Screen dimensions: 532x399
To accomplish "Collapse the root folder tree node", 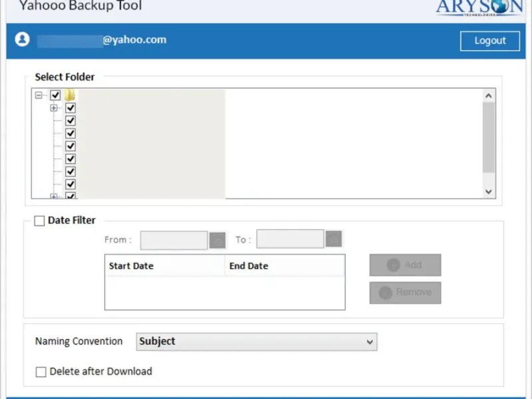I will [x=39, y=95].
